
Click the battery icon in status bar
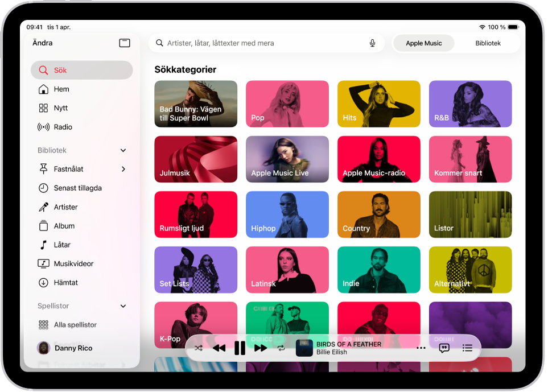[513, 27]
